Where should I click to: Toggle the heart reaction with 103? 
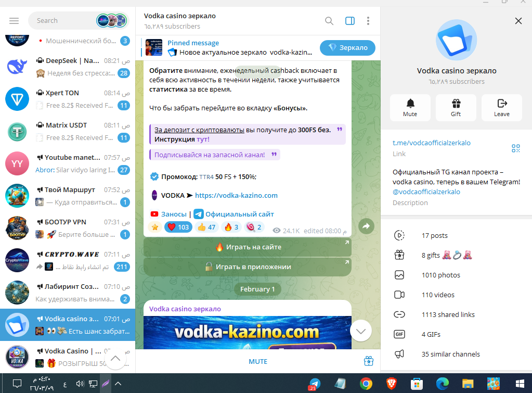(178, 227)
